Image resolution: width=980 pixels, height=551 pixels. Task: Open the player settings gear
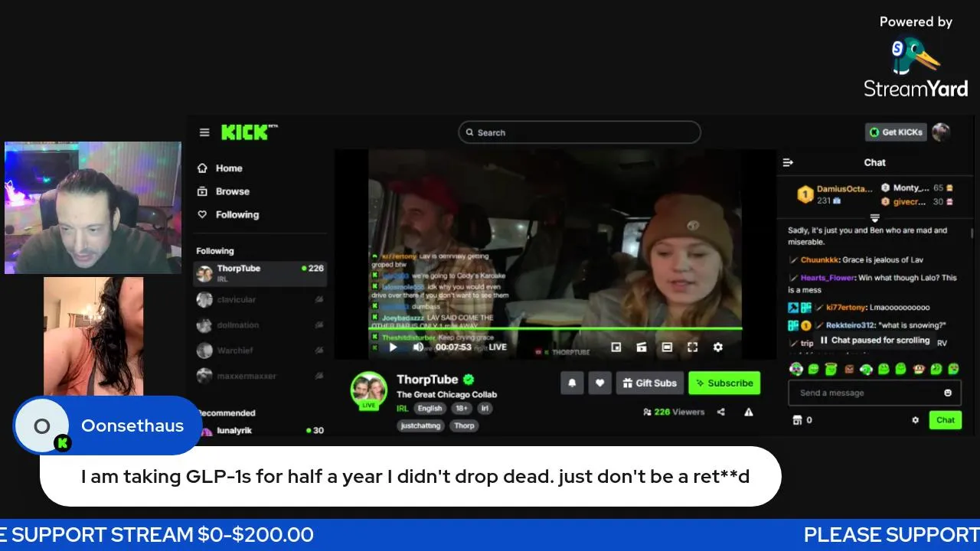717,347
